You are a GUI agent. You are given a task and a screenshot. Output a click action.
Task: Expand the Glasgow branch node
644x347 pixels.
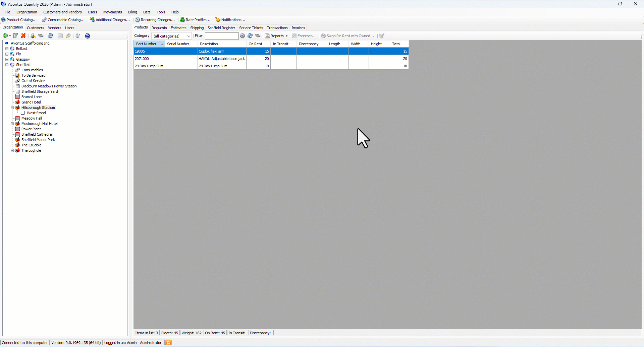point(7,59)
